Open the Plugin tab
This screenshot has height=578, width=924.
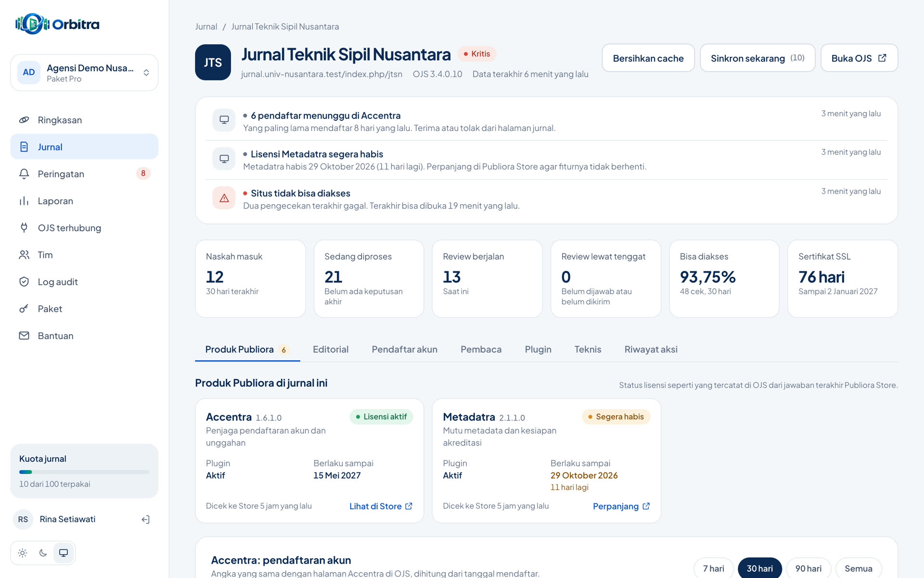pyautogui.click(x=538, y=349)
